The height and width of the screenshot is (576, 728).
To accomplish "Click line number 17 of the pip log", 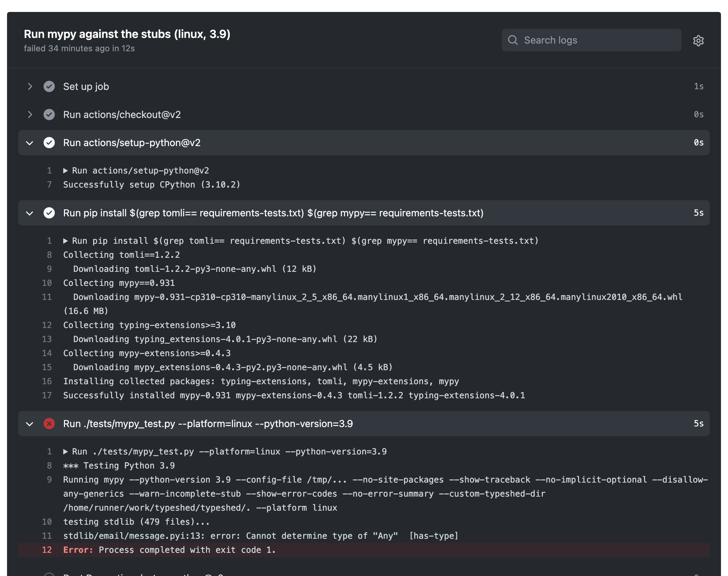I will click(47, 395).
